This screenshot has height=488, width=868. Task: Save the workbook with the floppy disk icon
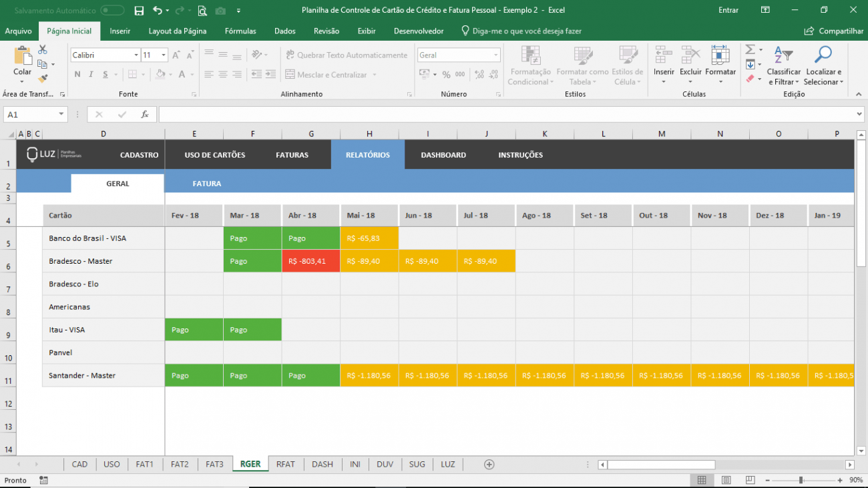[139, 11]
